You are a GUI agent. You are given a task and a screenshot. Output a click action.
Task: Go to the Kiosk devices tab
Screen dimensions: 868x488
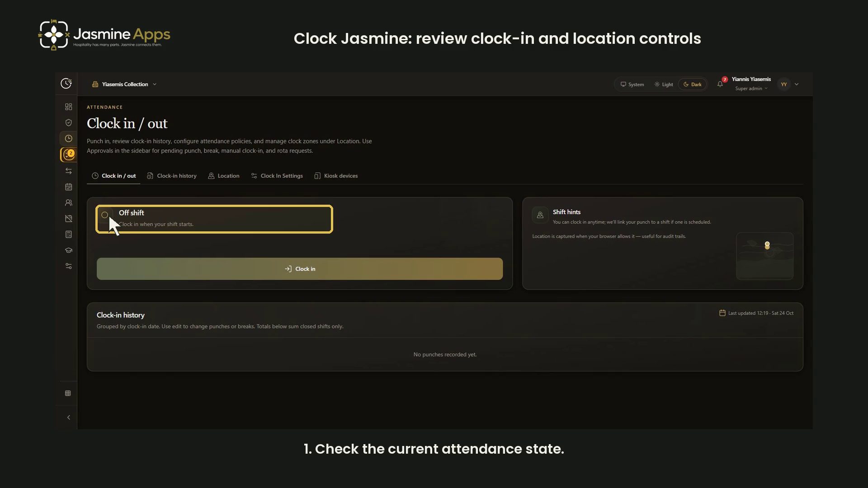coord(336,176)
